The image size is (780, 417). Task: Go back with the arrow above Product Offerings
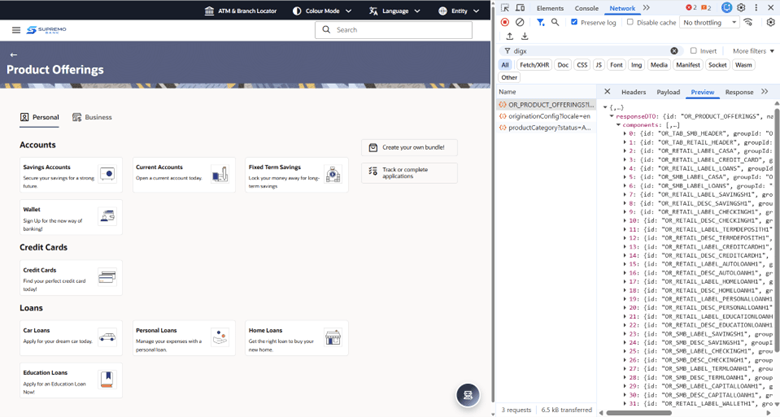[x=13, y=55]
